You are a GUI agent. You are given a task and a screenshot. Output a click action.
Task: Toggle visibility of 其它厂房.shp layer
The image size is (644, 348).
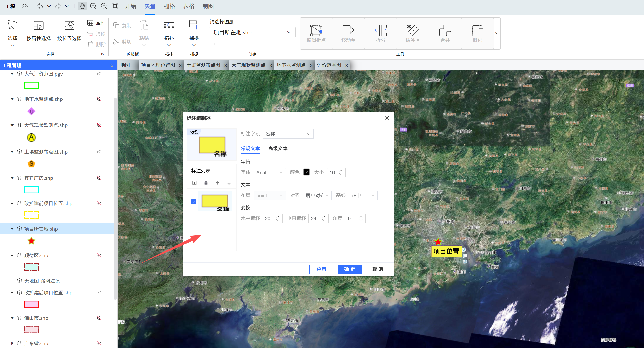[99, 178]
